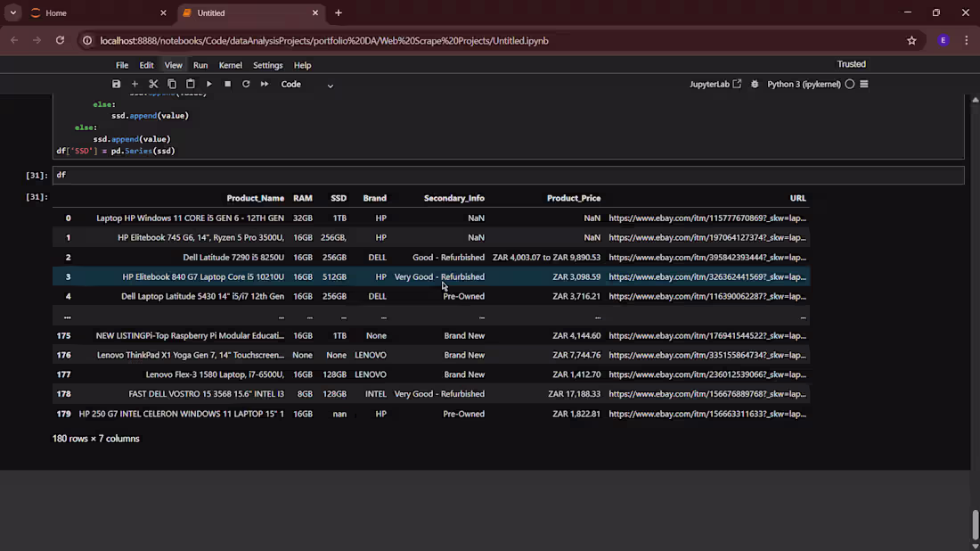This screenshot has width=980, height=551.
Task: Click the code cell containing df
Action: [x=509, y=175]
